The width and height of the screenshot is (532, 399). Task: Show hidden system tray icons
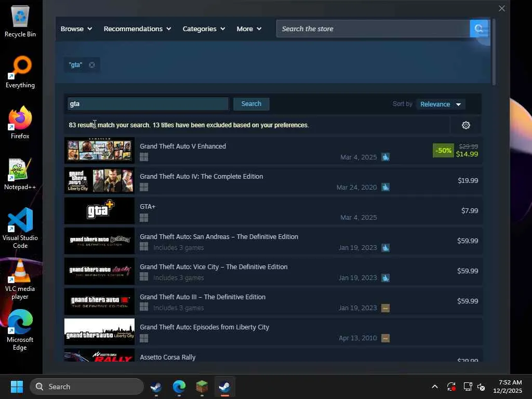click(435, 387)
